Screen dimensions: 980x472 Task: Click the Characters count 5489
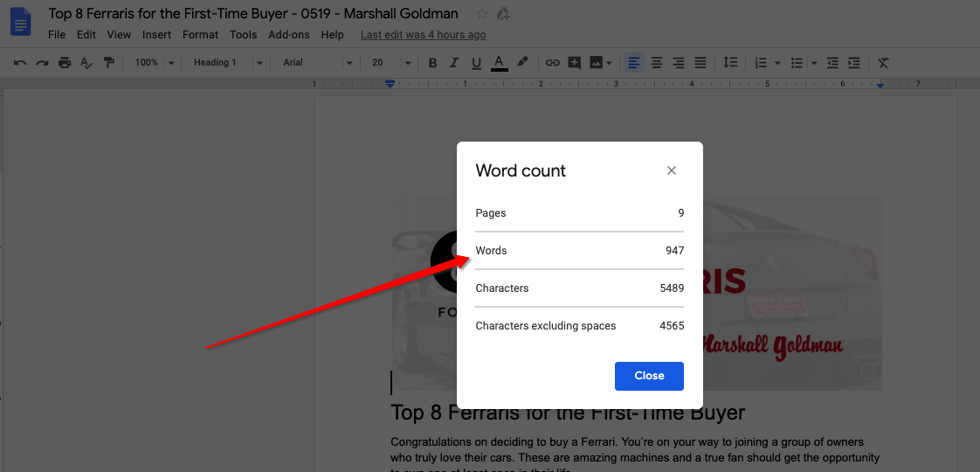point(672,288)
